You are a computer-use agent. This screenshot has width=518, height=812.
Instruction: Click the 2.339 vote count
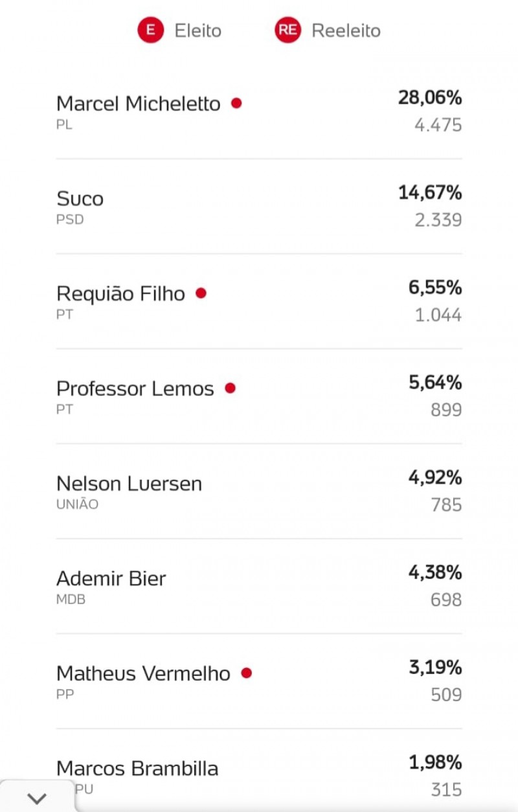(x=438, y=220)
